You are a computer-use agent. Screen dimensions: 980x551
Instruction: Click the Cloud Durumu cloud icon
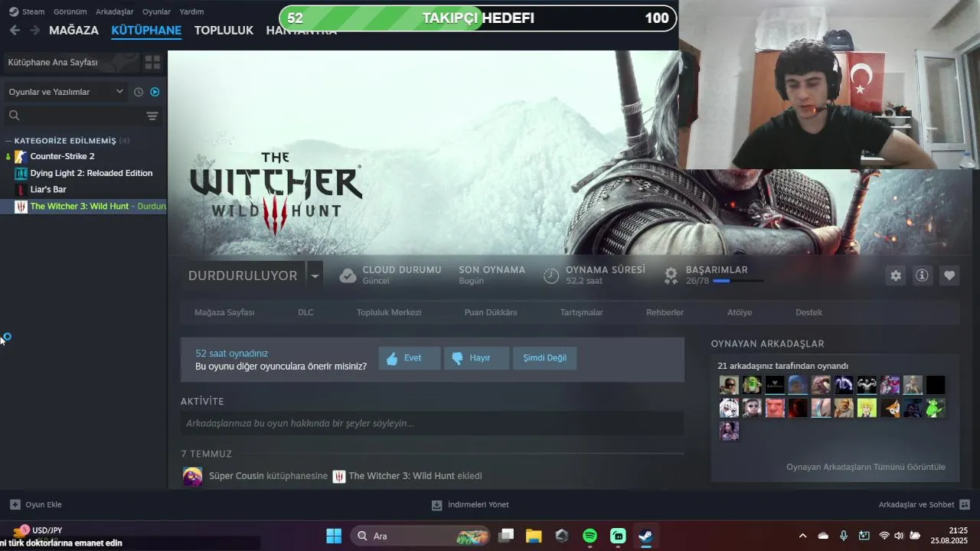tap(348, 275)
